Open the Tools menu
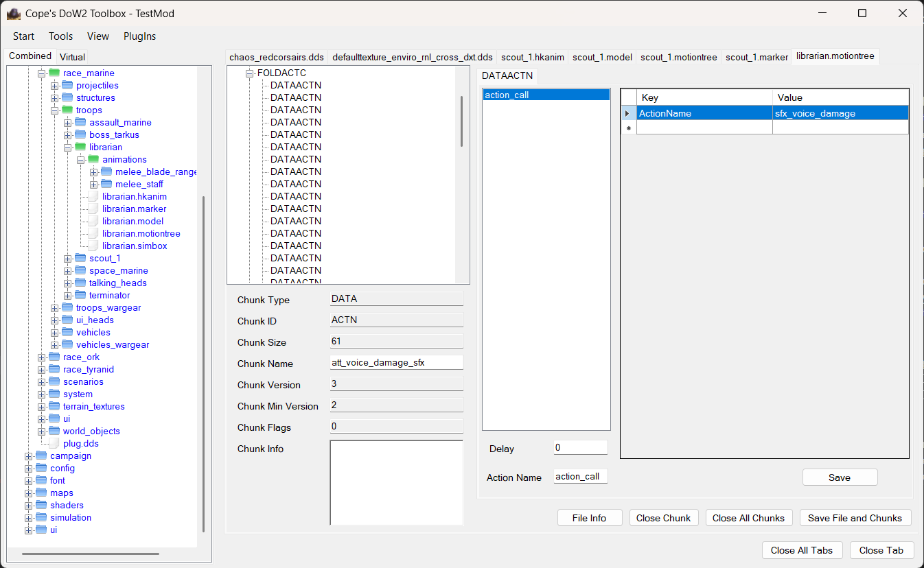 click(x=60, y=36)
